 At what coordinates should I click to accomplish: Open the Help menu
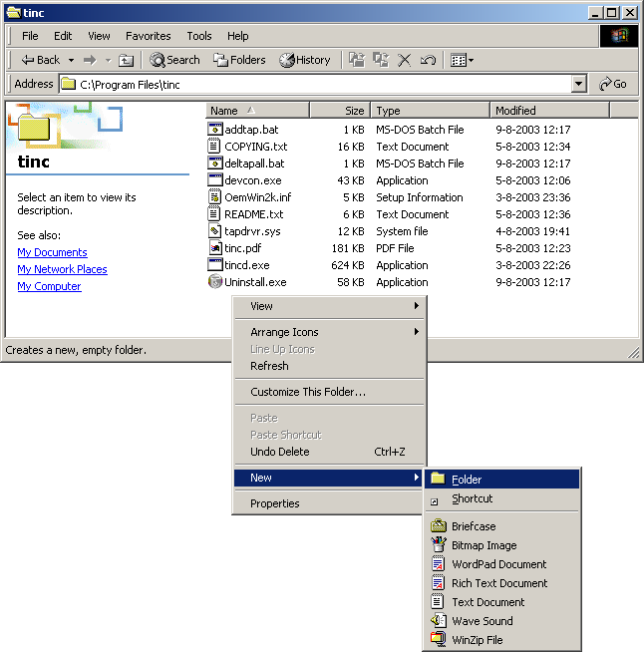click(x=238, y=36)
